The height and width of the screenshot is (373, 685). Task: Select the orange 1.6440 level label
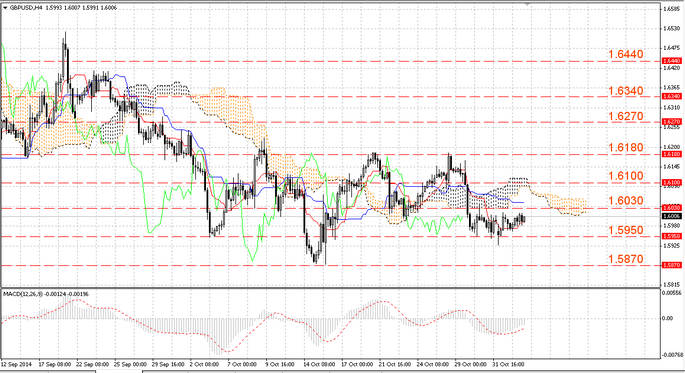pyautogui.click(x=626, y=55)
